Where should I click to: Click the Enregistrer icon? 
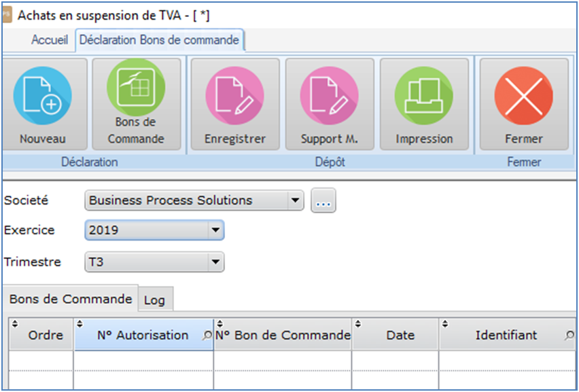point(235,96)
